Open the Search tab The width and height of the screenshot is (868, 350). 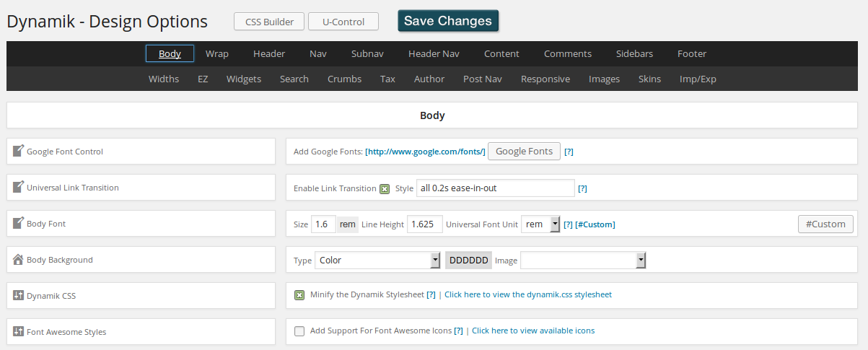point(294,79)
